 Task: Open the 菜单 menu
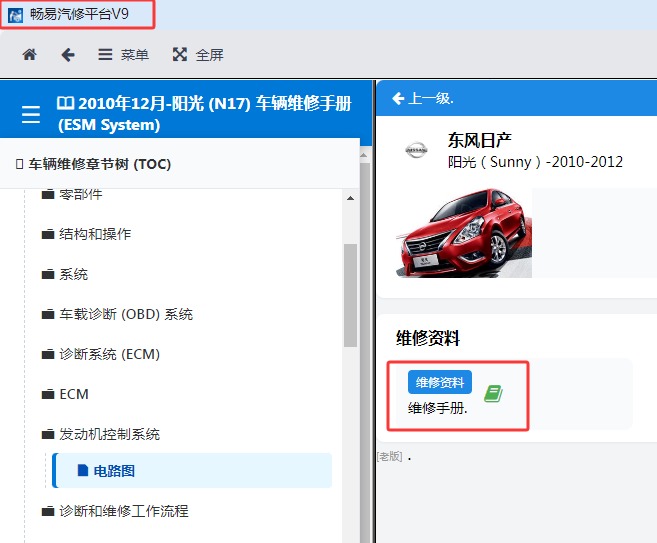[x=123, y=55]
